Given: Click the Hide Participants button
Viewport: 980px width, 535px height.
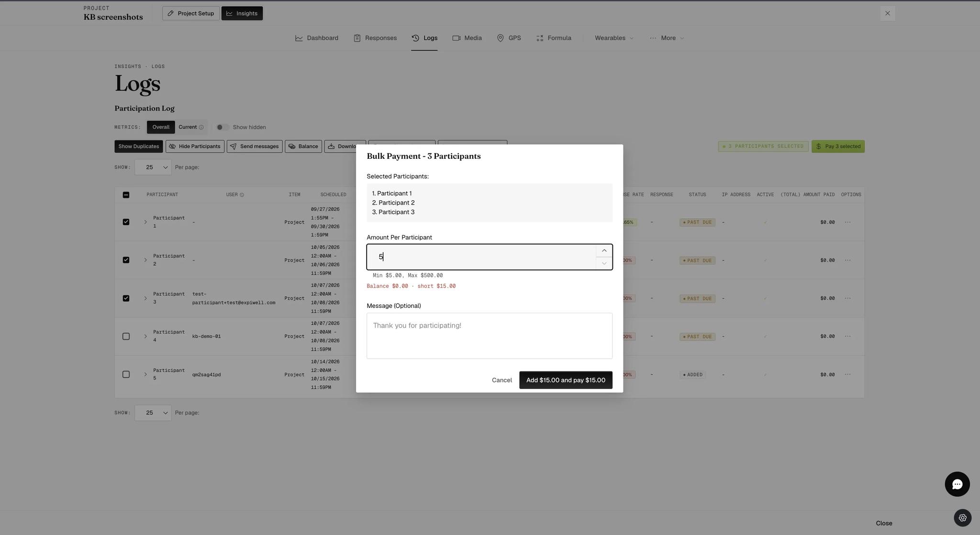Looking at the screenshot, I should (195, 146).
